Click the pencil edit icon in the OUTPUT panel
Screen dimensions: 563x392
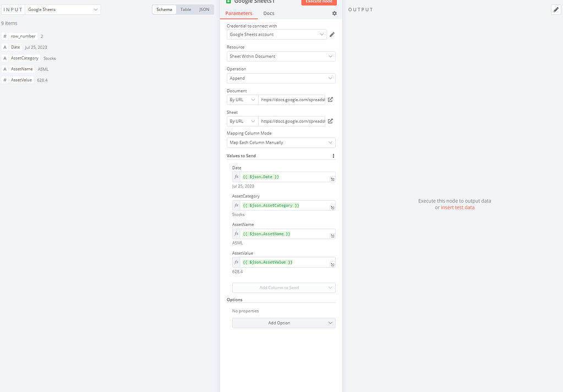point(556,9)
